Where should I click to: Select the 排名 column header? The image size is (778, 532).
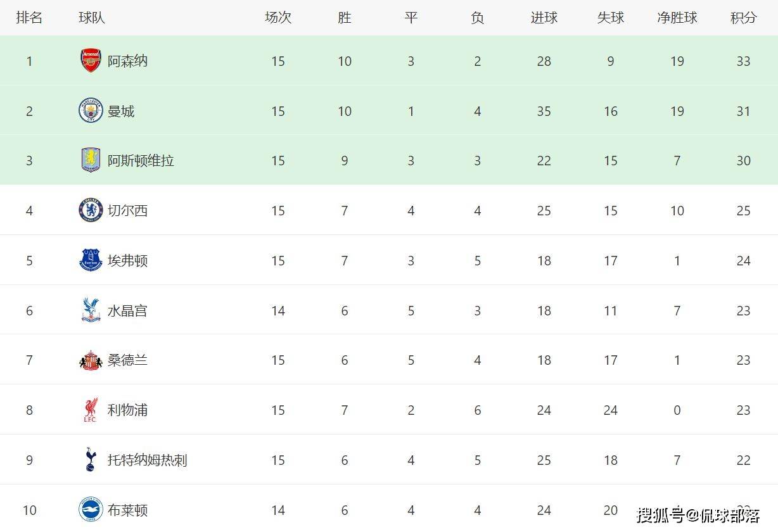[29, 18]
